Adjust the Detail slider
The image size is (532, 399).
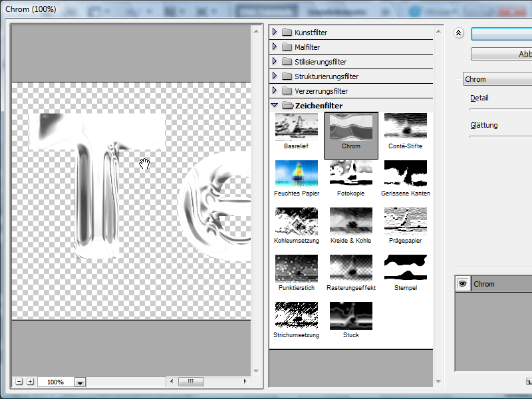501,110
